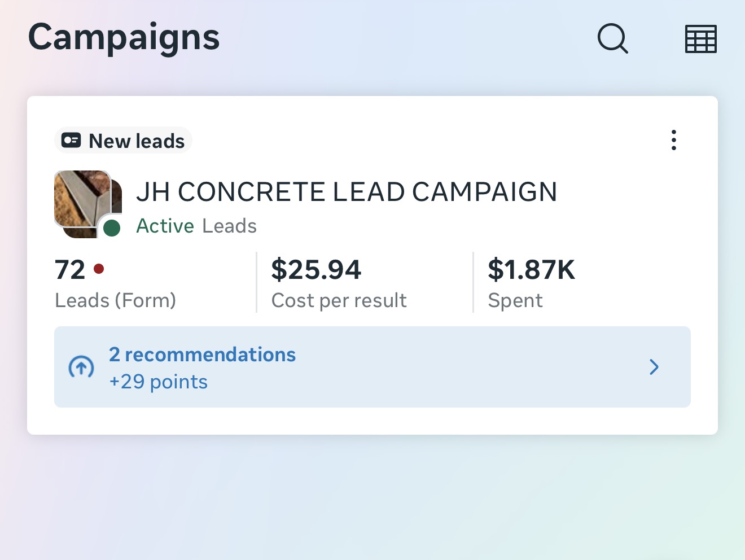Screen dimensions: 745x560
Task: Click the Leads objective label
Action: coord(229,226)
